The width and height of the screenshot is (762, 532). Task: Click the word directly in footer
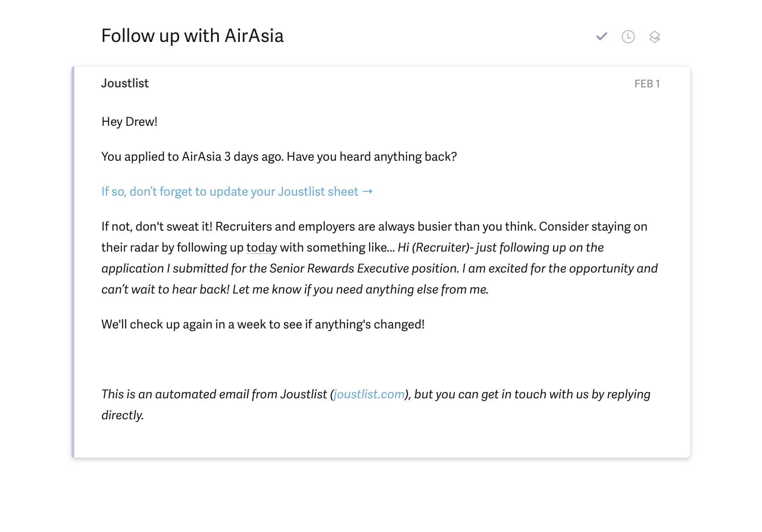point(122,415)
